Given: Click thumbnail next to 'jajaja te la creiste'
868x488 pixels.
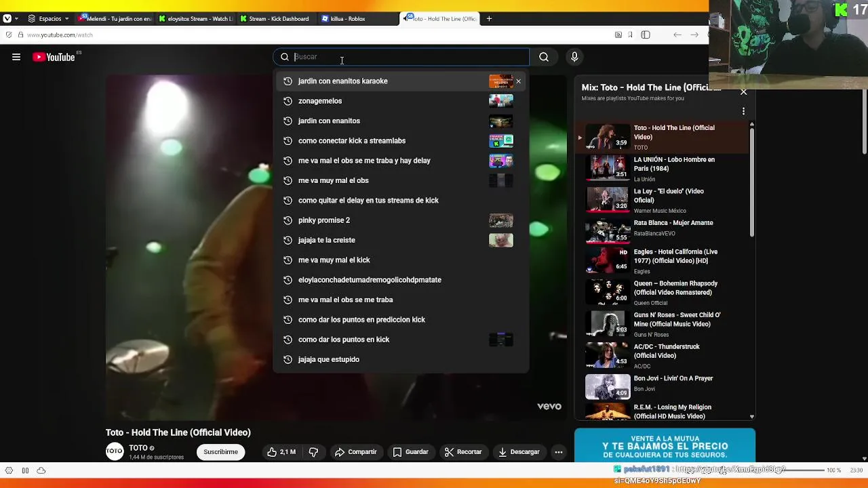Looking at the screenshot, I should [x=500, y=240].
